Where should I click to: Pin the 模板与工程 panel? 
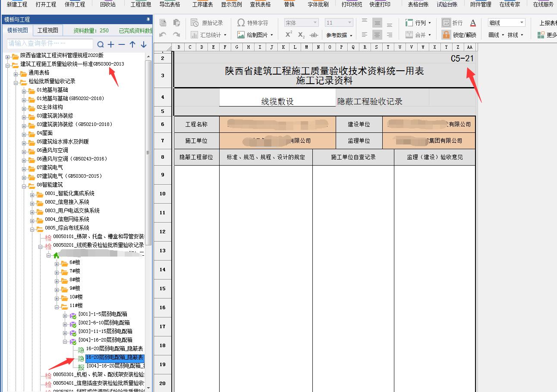(148, 19)
